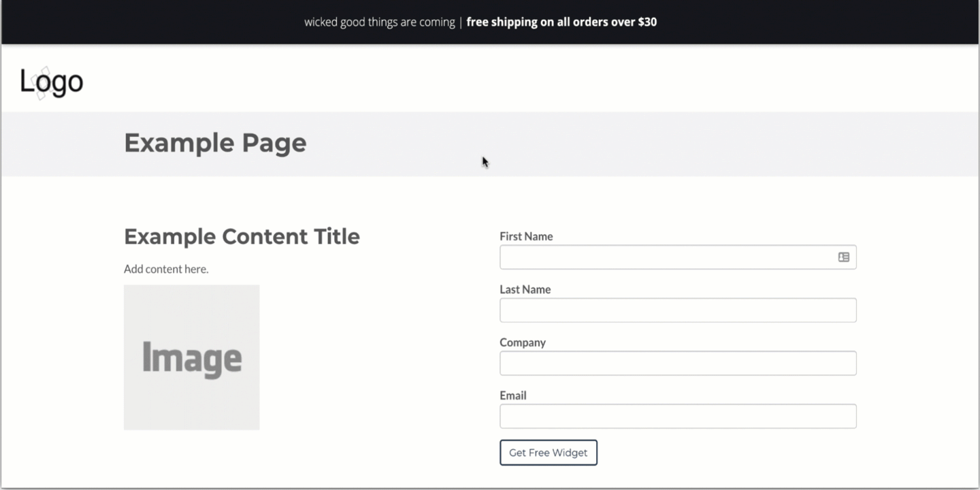Click the 'Add content here.' text

tap(166, 269)
